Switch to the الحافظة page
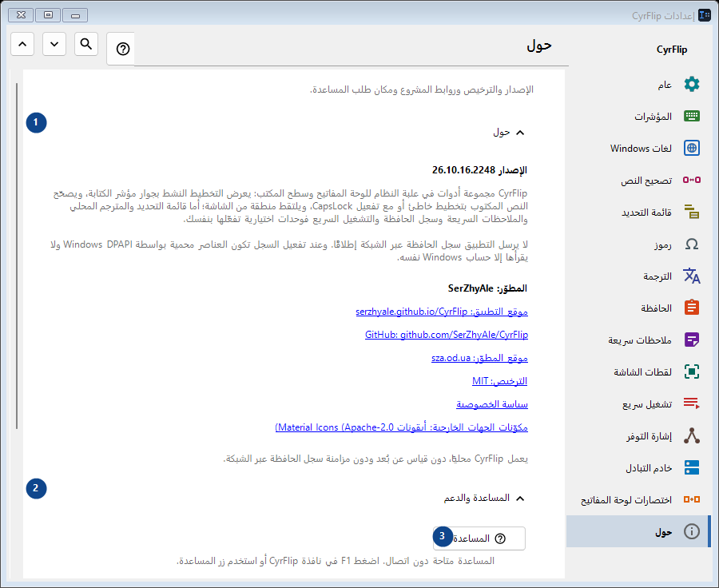Image resolution: width=719 pixels, height=588 pixels. coord(656,308)
